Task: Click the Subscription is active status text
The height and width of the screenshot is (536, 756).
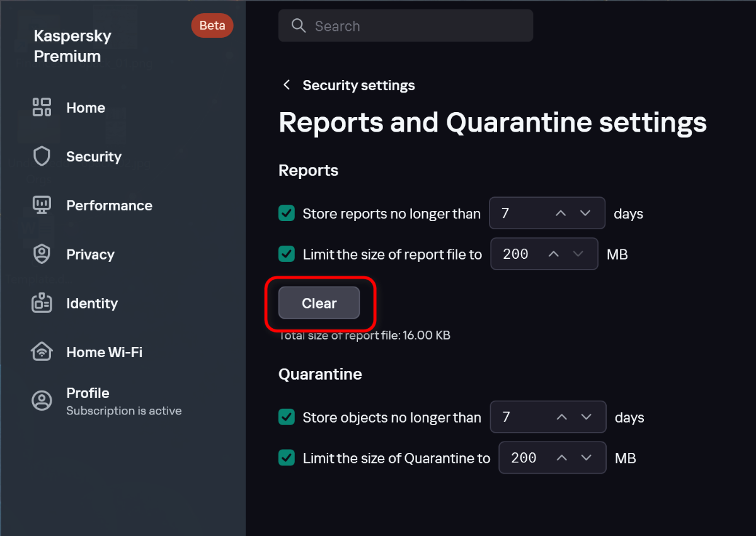Action: [x=124, y=411]
